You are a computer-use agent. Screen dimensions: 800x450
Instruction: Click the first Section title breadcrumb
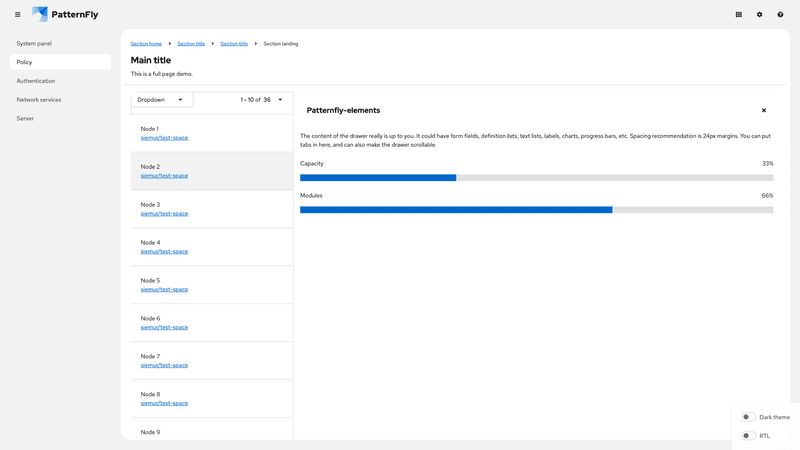click(191, 44)
